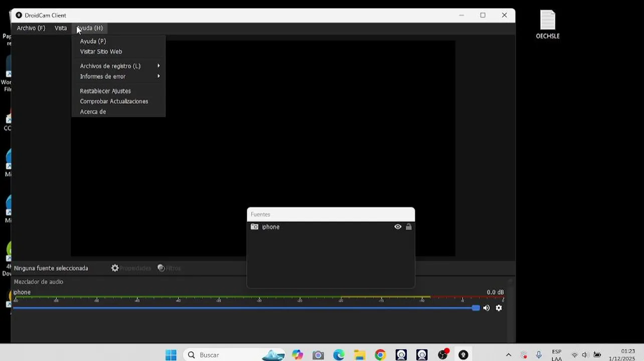Click microphone icon in system tray
The image size is (644, 361).
pos(539,355)
